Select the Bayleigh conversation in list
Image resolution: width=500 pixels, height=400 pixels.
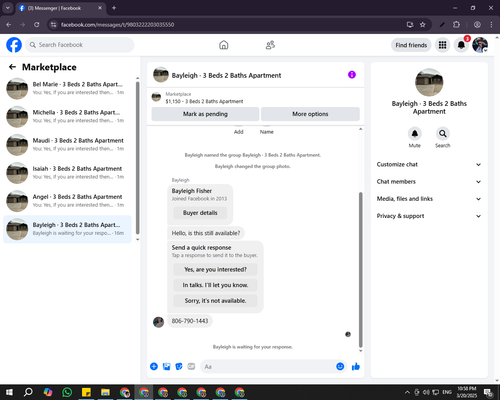(67, 229)
